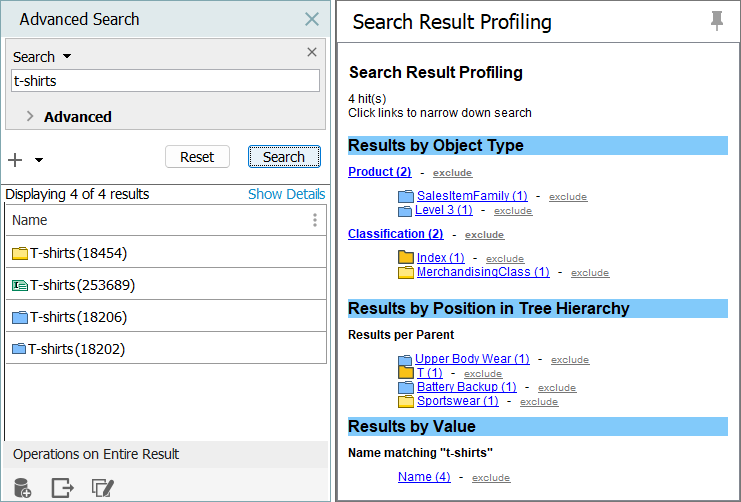Click the add to collection database icon
This screenshot has width=741, height=502.
20,487
